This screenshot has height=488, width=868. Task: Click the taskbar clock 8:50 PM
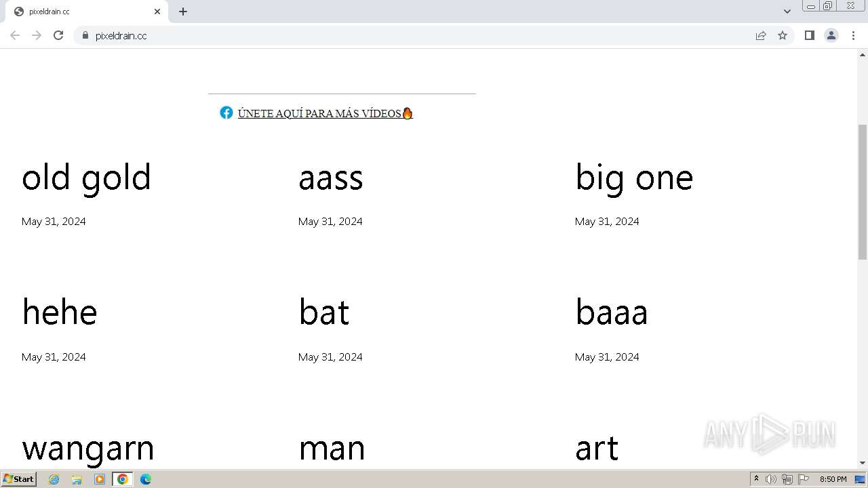[833, 479]
